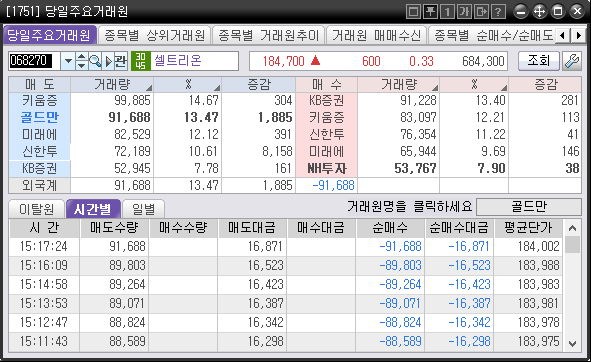Click the 매도수량 column header

tap(114, 228)
